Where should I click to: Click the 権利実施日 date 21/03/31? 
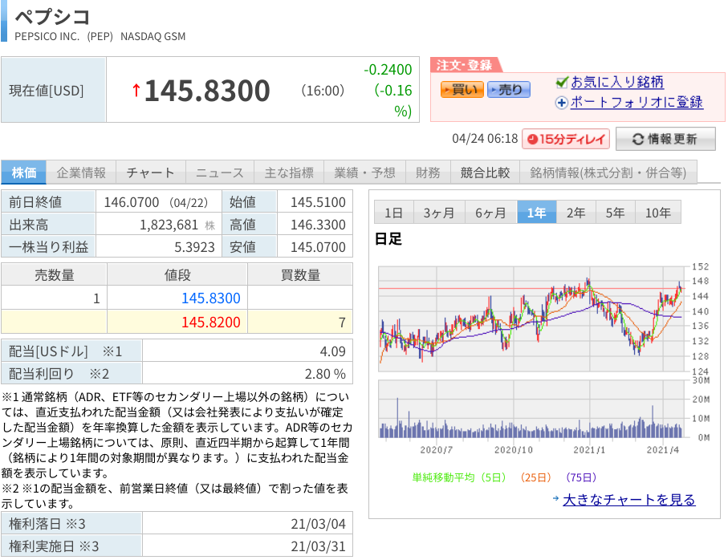[x=318, y=546]
